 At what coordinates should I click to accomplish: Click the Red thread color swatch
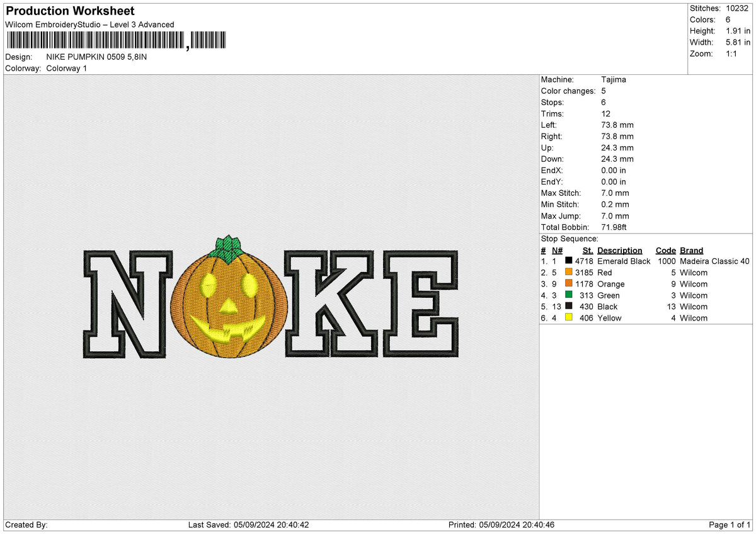tap(569, 272)
